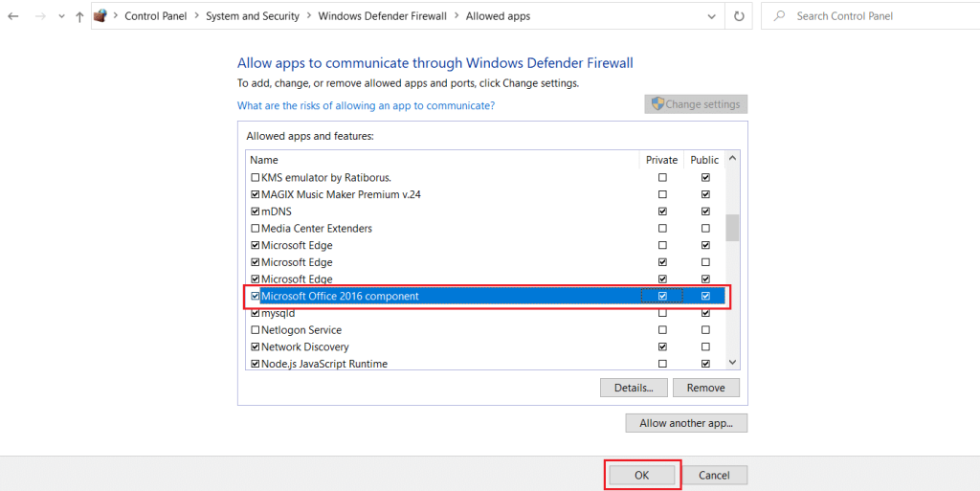
Task: Click the Search Control Panel field
Action: (870, 16)
